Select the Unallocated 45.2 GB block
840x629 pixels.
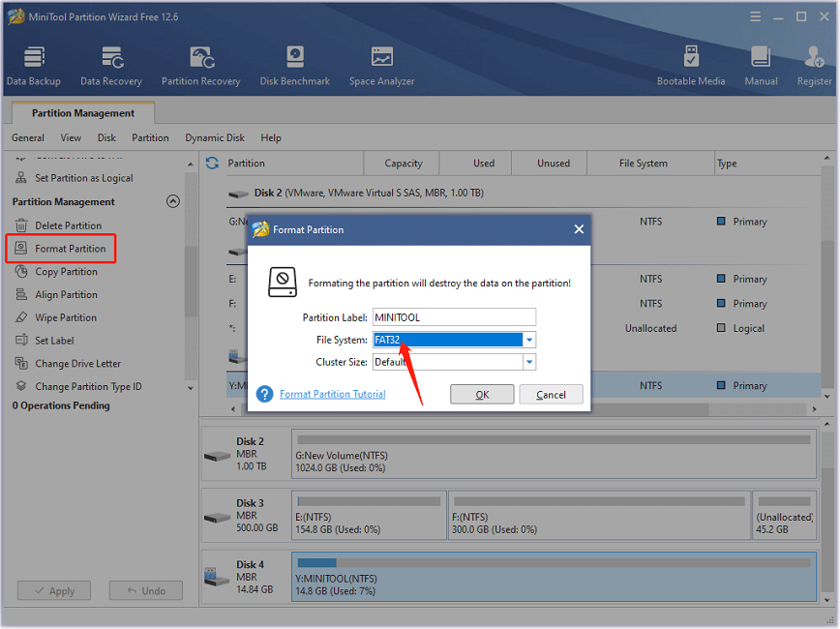pos(784,516)
